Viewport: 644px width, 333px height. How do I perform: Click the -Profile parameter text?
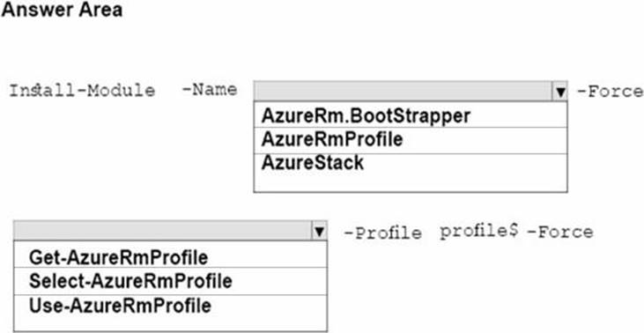(382, 233)
